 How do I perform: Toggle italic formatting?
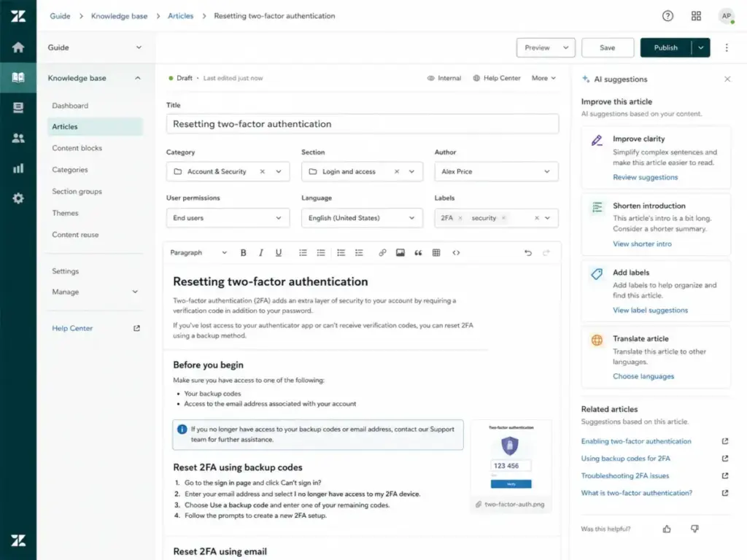tap(260, 253)
